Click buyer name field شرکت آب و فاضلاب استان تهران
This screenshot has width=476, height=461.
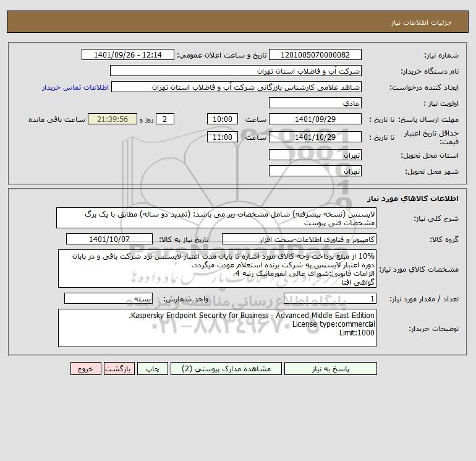236,71
